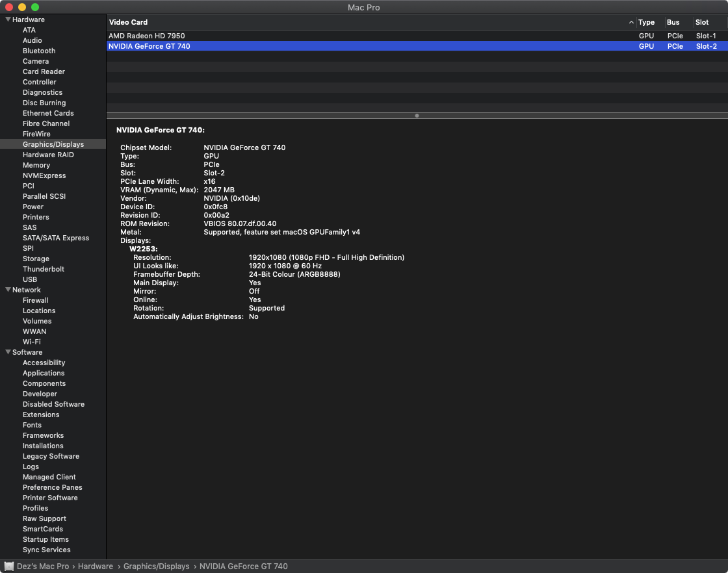Select Volumes under Network
This screenshot has height=573, width=728.
click(x=37, y=321)
